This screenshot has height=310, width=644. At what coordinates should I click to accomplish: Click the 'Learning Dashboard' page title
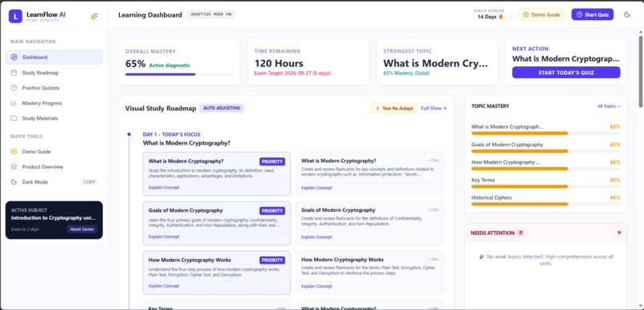[x=150, y=15]
